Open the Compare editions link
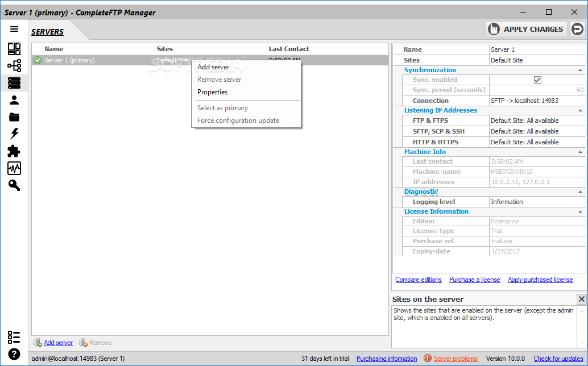The height and width of the screenshot is (366, 588). click(x=419, y=280)
